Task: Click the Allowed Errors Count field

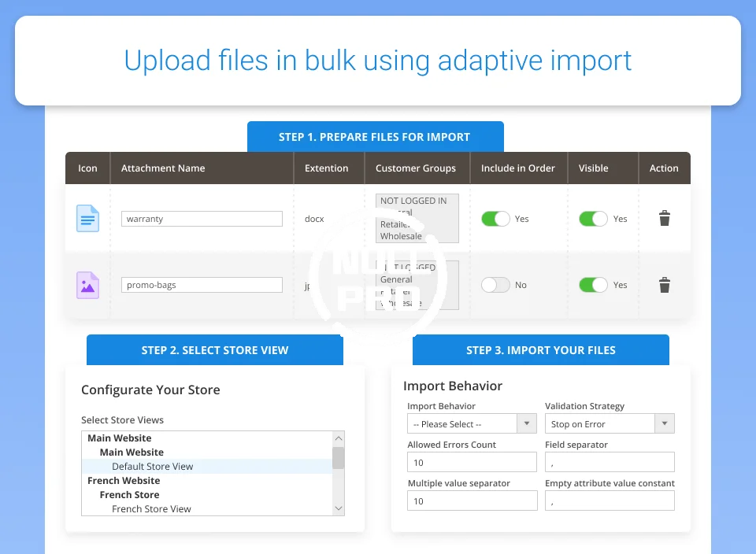Action: (x=472, y=463)
